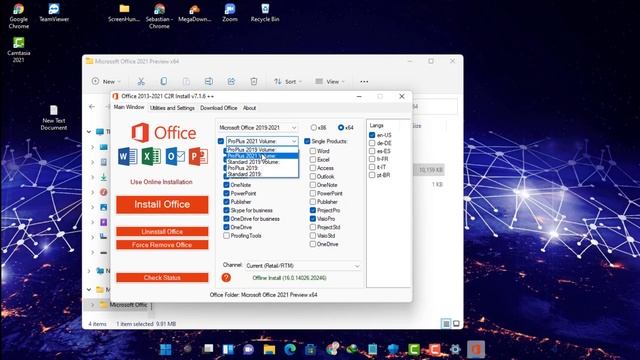Switch to Download Office tab

219,108
